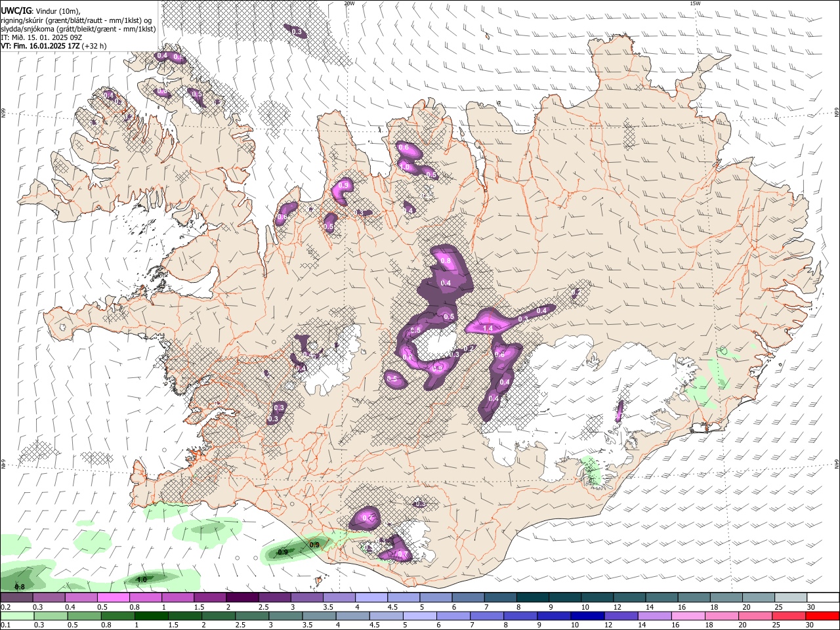Pick the light gray 25 swatch in top legend row
Image resolution: width=840 pixels, height=630 pixels.
point(791,598)
